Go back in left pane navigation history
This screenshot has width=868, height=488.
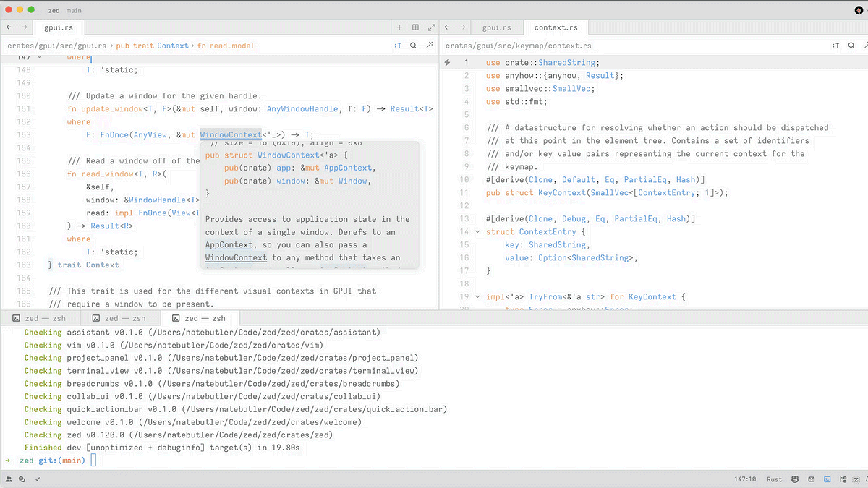[x=9, y=27]
